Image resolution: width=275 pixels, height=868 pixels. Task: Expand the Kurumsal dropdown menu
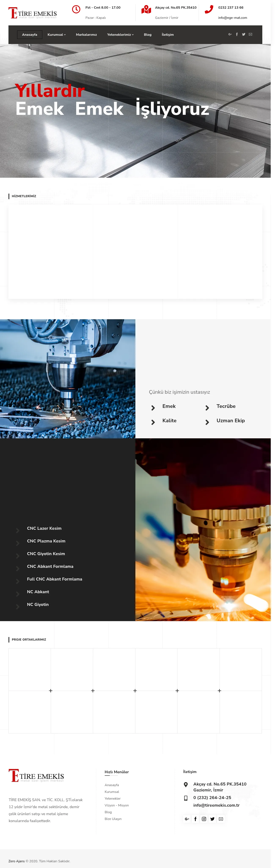pyautogui.click(x=57, y=35)
